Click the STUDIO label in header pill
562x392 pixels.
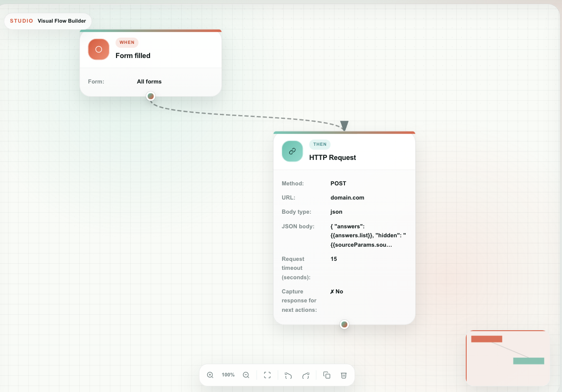click(22, 21)
